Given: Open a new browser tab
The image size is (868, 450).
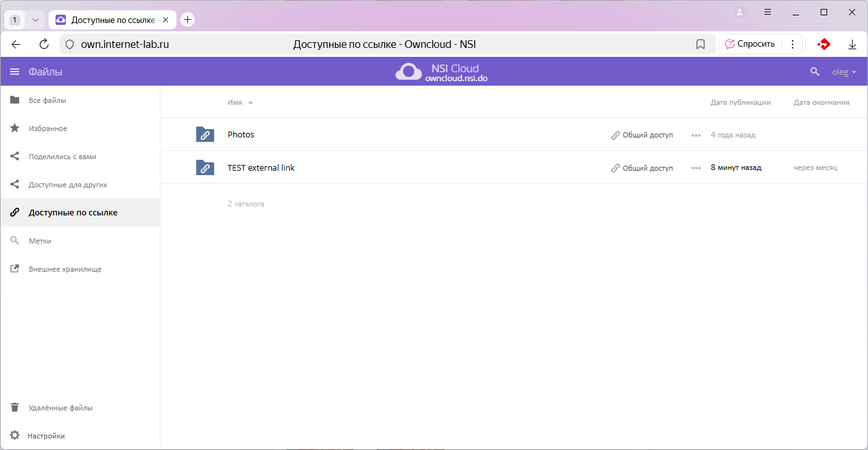Looking at the screenshot, I should tap(187, 20).
